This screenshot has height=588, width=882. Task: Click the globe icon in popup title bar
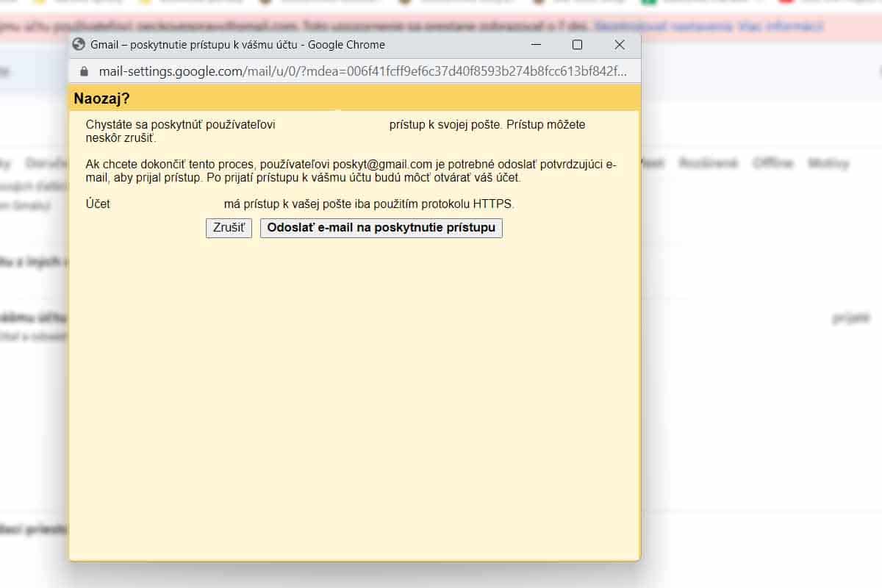click(79, 44)
